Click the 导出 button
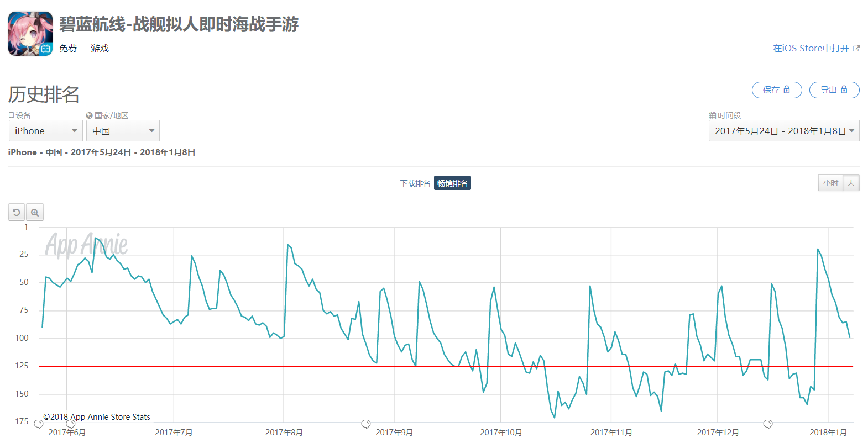 834,90
